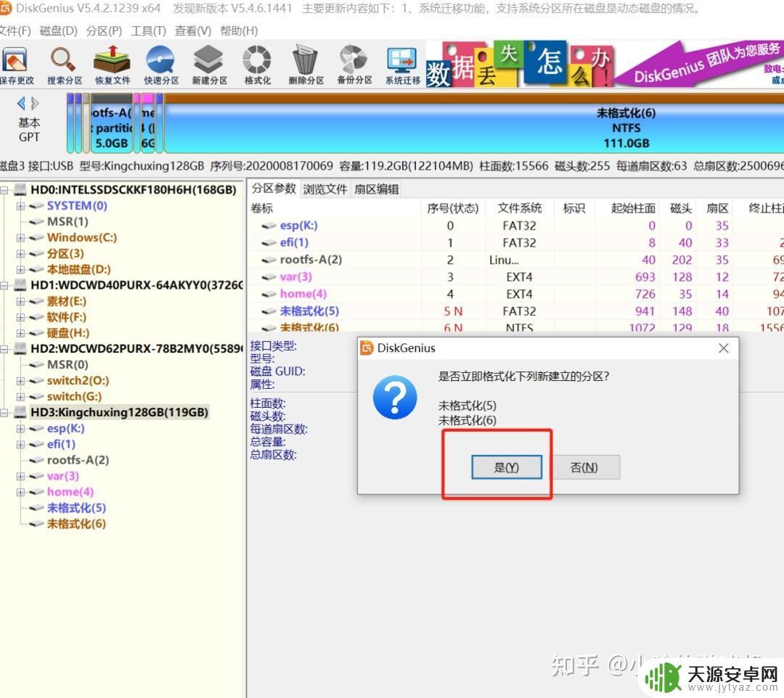Select 未格式化(5) in the left disk tree
Image resolution: width=784 pixels, height=698 pixels.
76,508
